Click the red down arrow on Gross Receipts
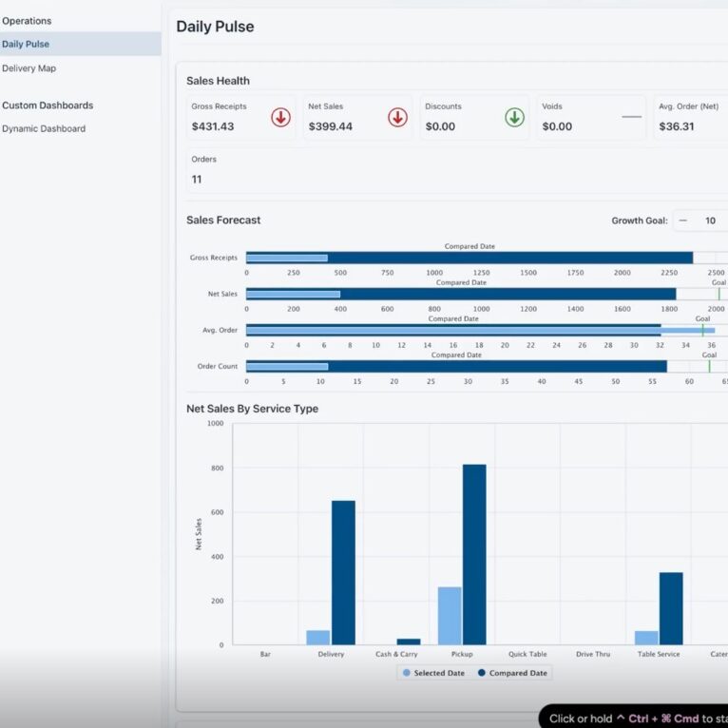 click(280, 117)
